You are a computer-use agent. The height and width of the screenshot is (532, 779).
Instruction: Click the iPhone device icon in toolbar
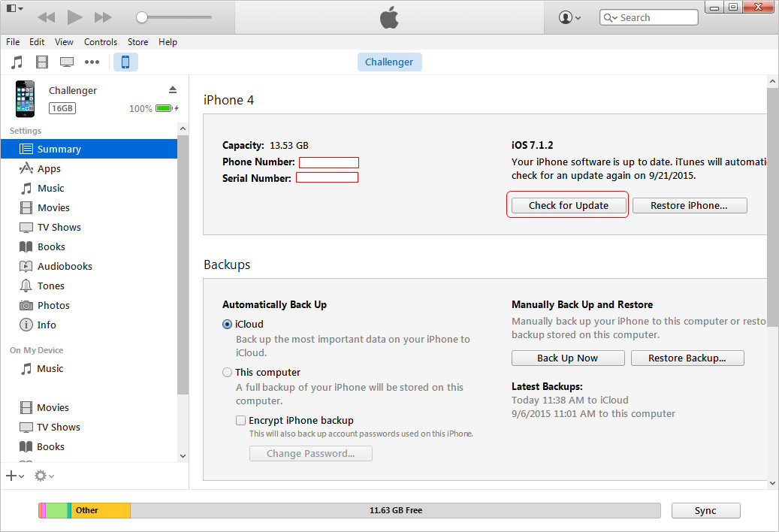[125, 62]
